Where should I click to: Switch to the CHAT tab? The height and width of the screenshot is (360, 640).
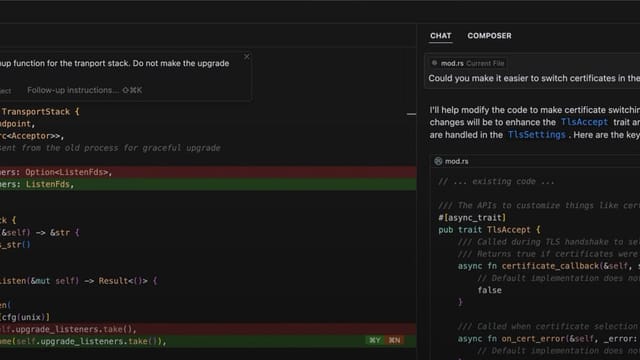pos(440,36)
